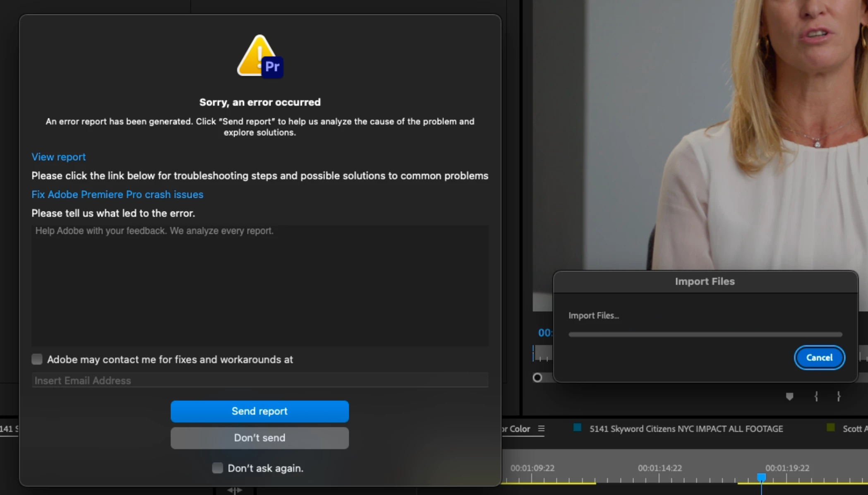Click the zoom scroll handle circle under monitor
This screenshot has width=868, height=495.
[537, 377]
